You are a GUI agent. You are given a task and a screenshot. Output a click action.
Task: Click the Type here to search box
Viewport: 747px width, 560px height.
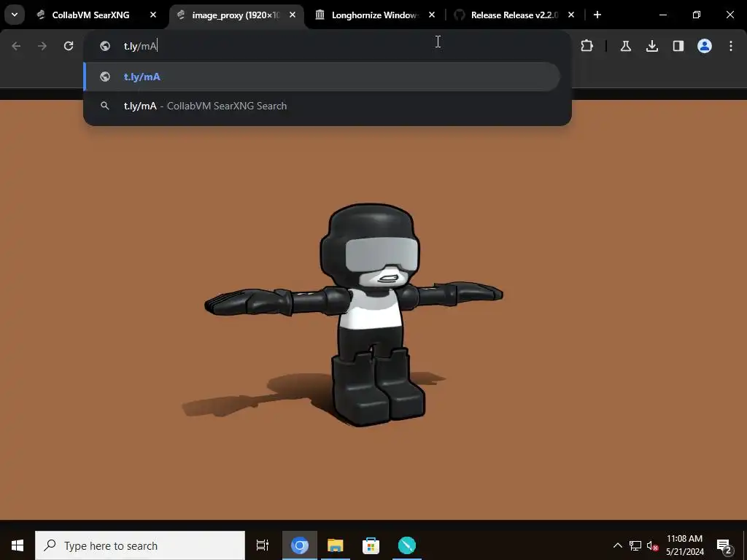[140, 545]
